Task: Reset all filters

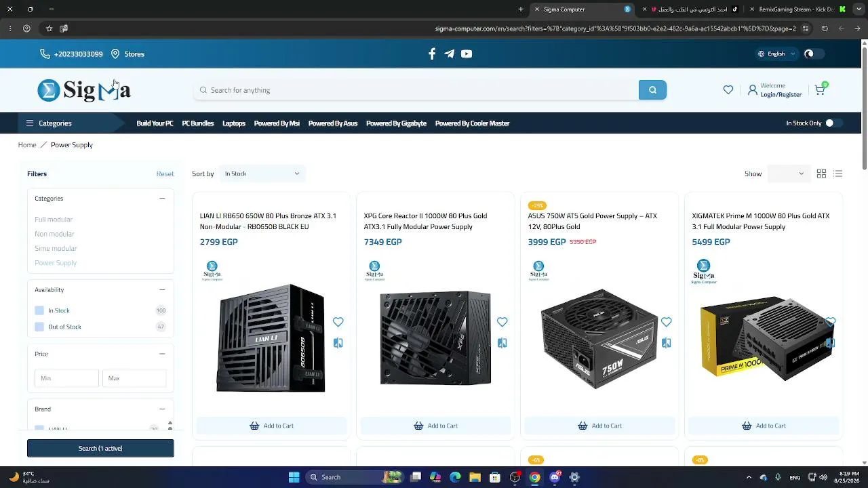Action: point(165,174)
